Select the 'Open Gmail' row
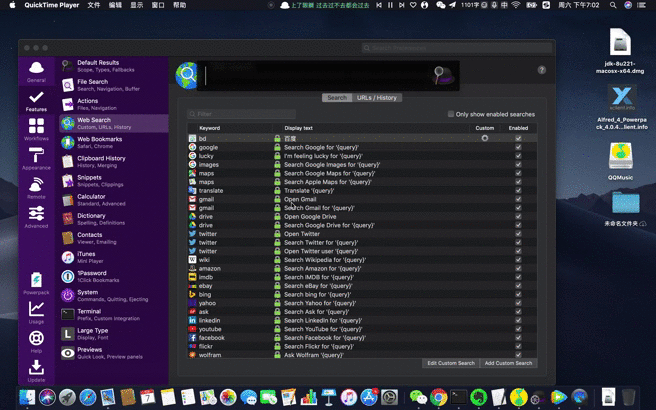Screen dimensions: 656x410 click(362, 199)
